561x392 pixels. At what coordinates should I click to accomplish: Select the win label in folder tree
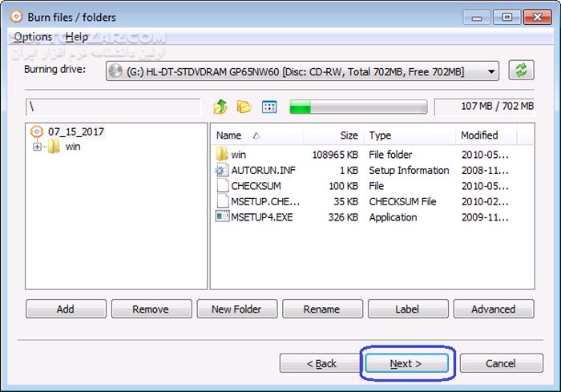coord(73,147)
